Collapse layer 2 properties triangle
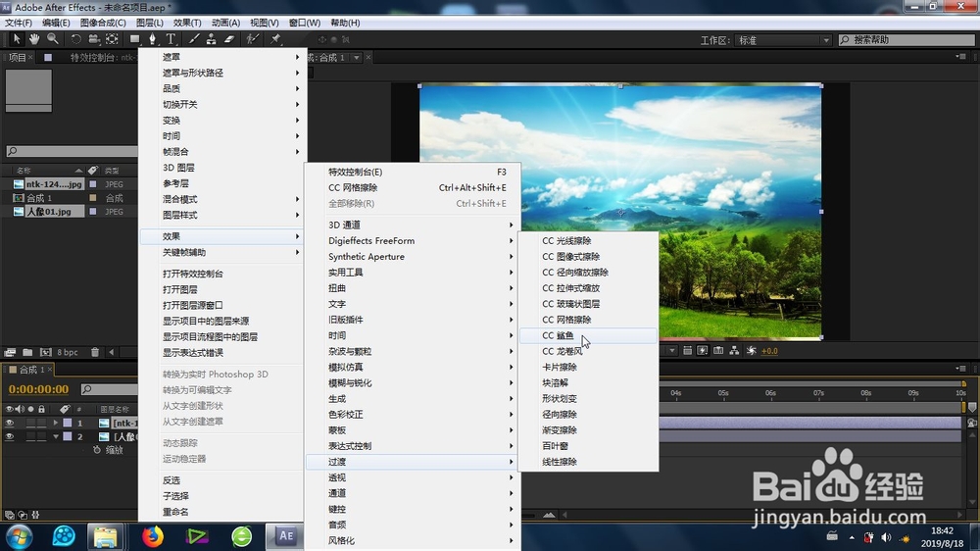Viewport: 980px width, 551px height. (56, 437)
